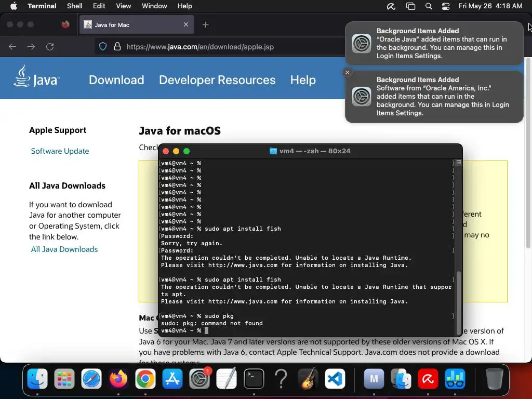Open the Edit menu

(x=99, y=6)
